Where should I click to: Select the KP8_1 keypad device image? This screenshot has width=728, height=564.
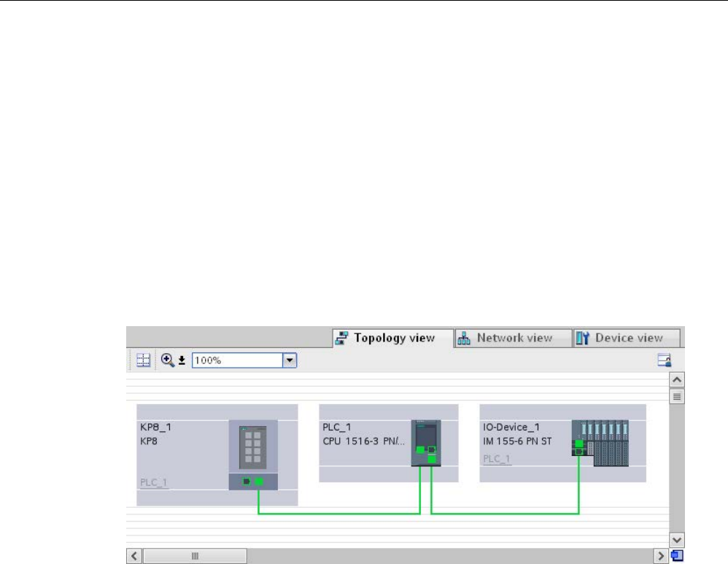tap(253, 455)
